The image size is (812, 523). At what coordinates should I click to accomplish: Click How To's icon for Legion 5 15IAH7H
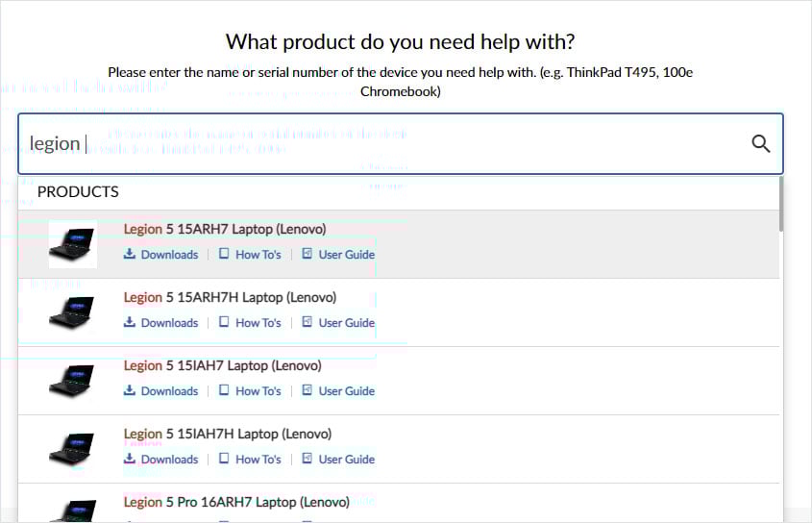click(x=224, y=460)
